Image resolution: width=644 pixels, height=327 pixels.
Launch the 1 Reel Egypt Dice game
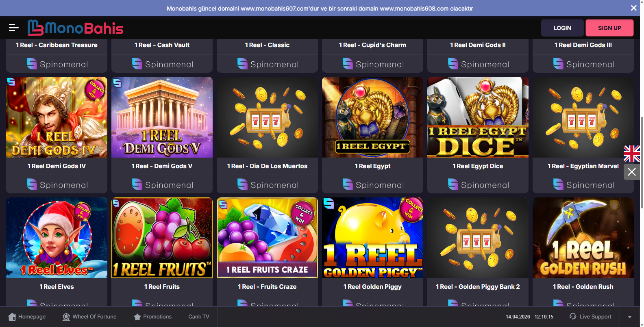click(478, 117)
